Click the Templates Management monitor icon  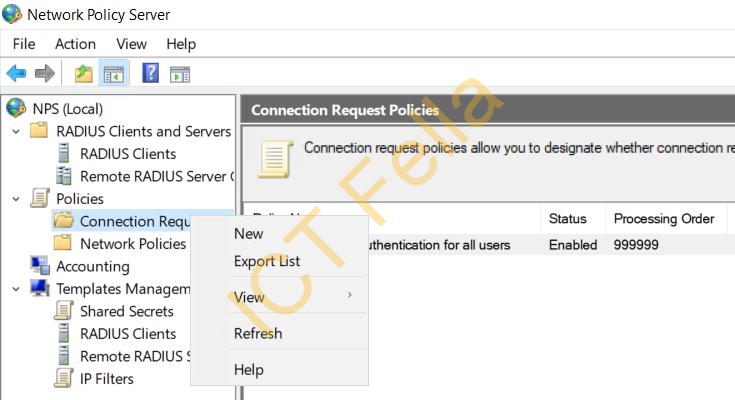[x=40, y=288]
